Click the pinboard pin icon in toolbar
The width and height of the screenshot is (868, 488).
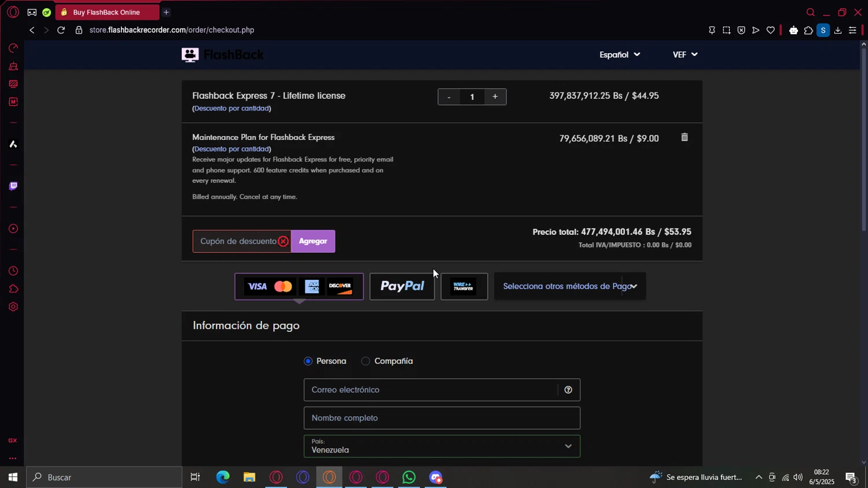[x=712, y=30]
